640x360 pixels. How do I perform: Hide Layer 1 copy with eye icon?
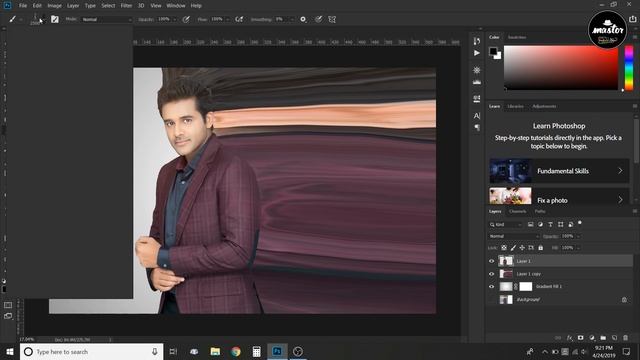[x=491, y=274]
